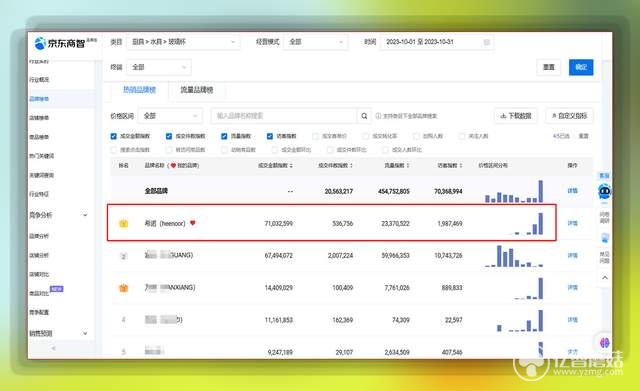Sort by 流量指数 column arrows
The height and width of the screenshot is (391, 640).
pyautogui.click(x=407, y=165)
